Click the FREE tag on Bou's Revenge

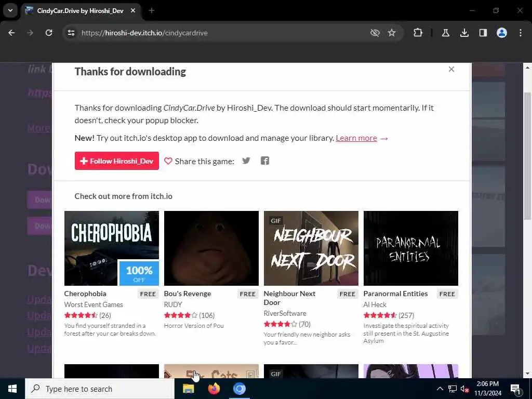click(x=248, y=294)
